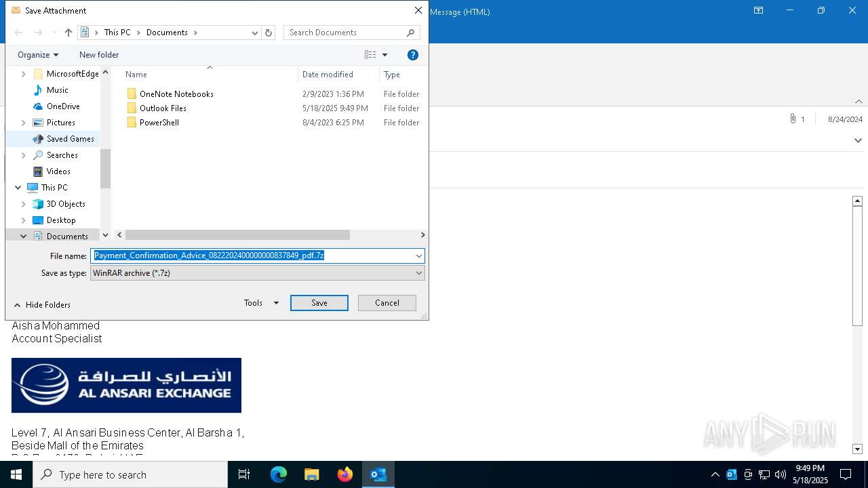This screenshot has height=488, width=868.
Task: Open the Save as type dropdown
Action: click(x=419, y=273)
